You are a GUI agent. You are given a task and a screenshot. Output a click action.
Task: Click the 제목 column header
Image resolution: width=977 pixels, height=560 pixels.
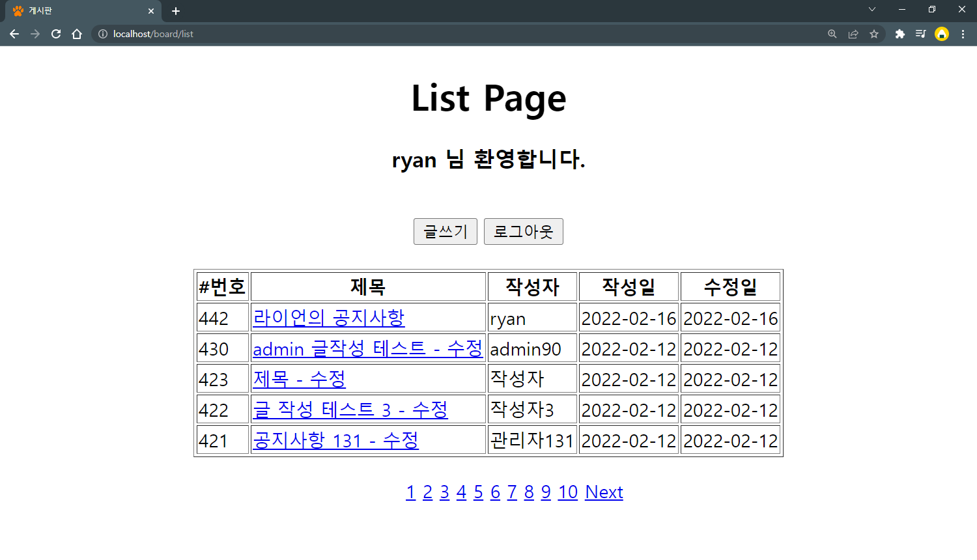[368, 287]
